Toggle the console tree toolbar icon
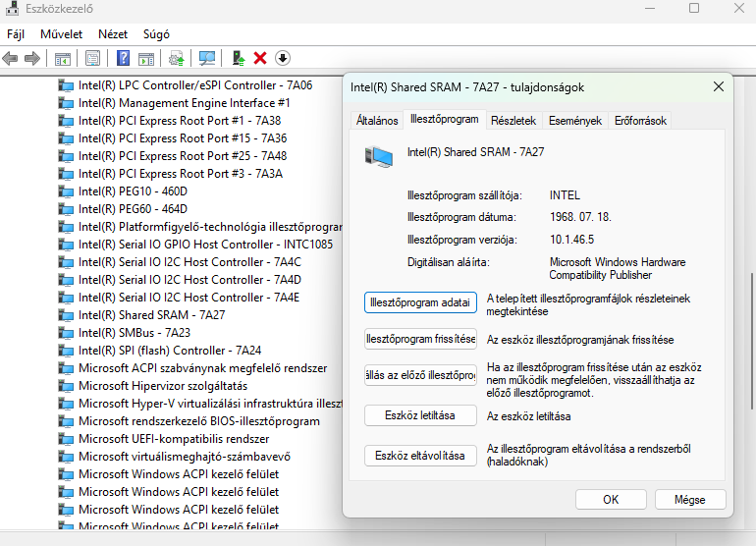This screenshot has width=756, height=546. pos(63,59)
